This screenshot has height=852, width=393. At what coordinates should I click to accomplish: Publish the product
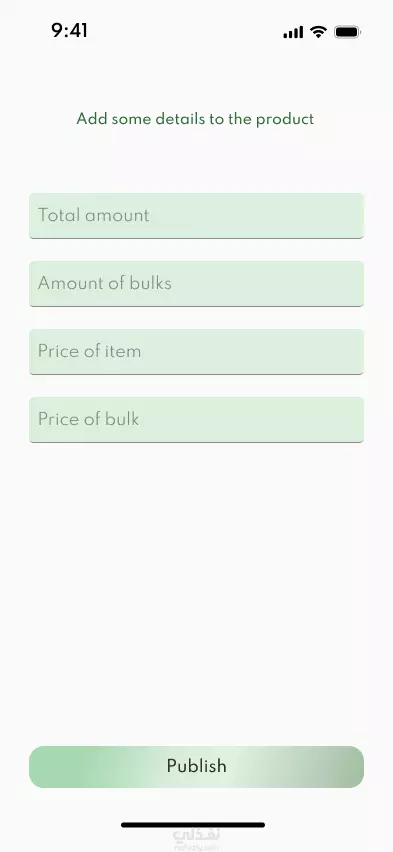[196, 767]
